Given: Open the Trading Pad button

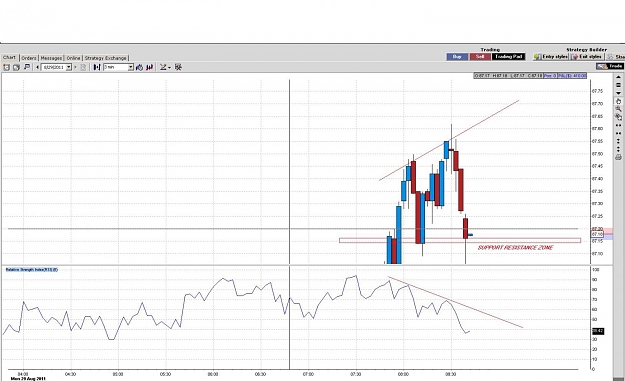Looking at the screenshot, I should click(x=509, y=57).
